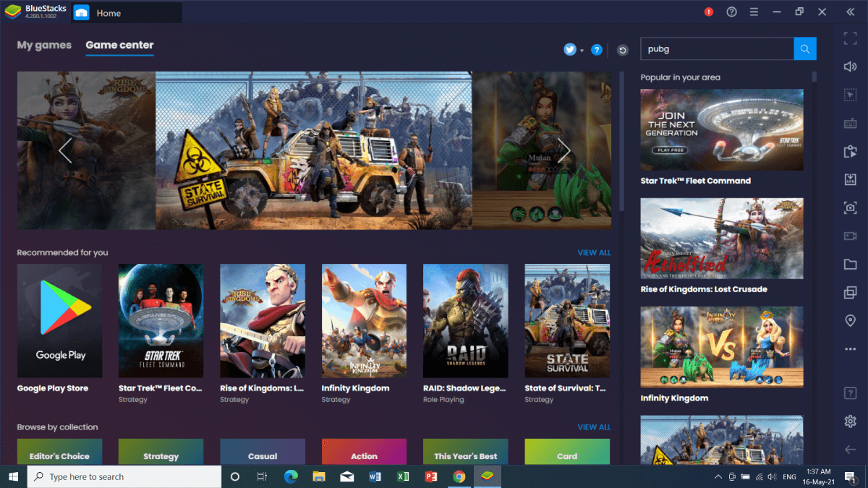The width and height of the screenshot is (868, 488).
Task: Switch to the My games tab
Action: pos(44,45)
